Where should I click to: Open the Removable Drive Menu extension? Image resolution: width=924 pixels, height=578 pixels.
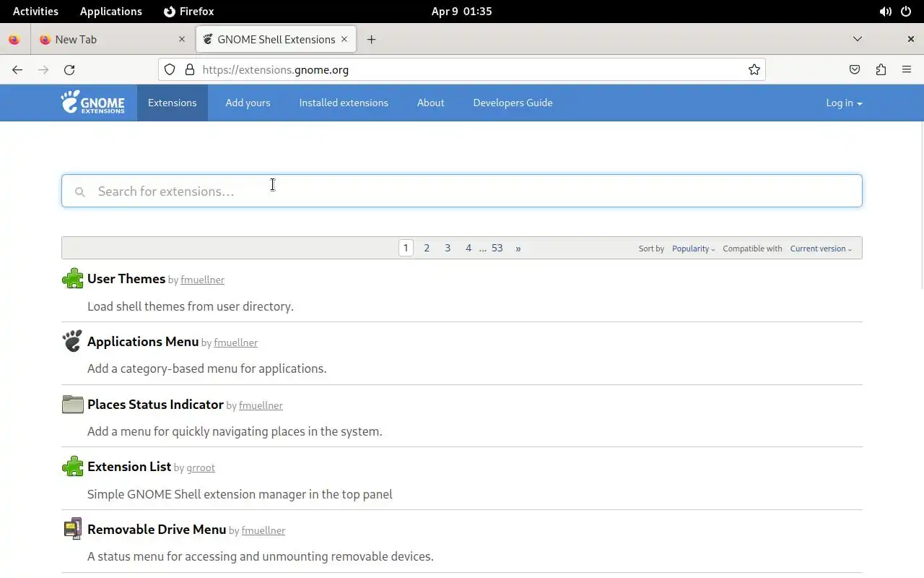click(x=157, y=530)
